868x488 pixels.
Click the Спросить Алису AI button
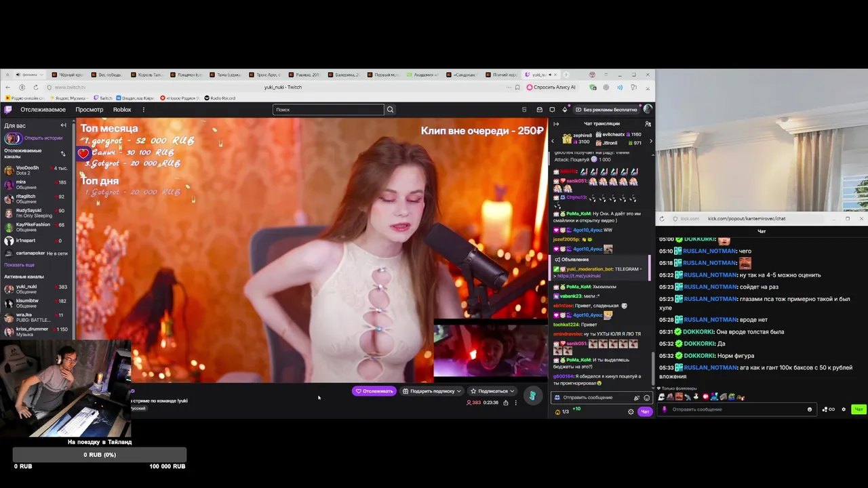551,87
